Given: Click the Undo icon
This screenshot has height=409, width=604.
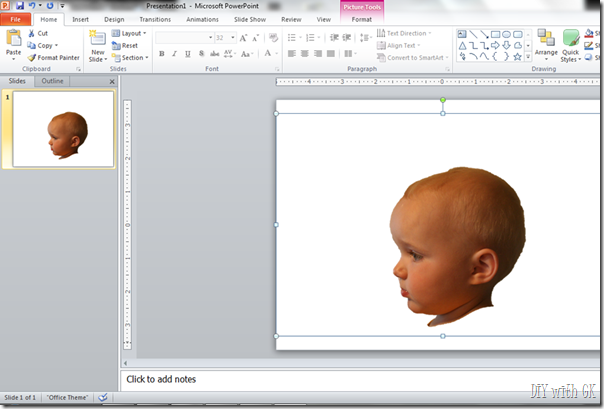Looking at the screenshot, I should tap(32, 6).
